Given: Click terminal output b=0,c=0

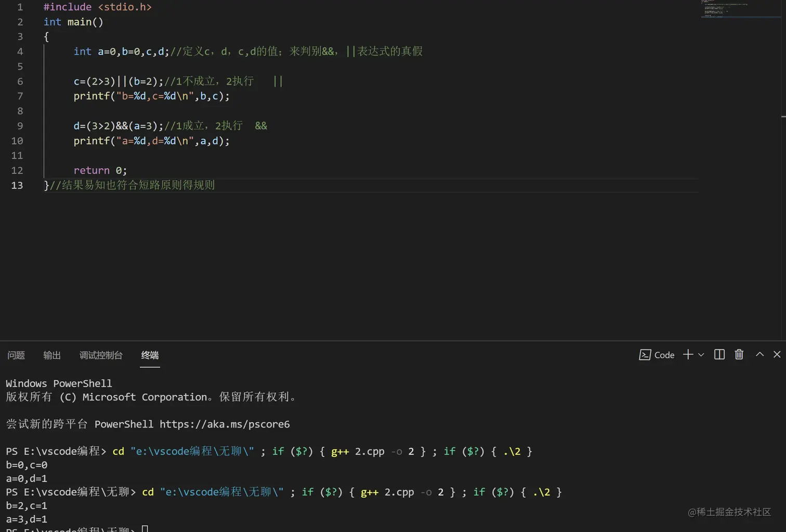Looking at the screenshot, I should (x=27, y=465).
